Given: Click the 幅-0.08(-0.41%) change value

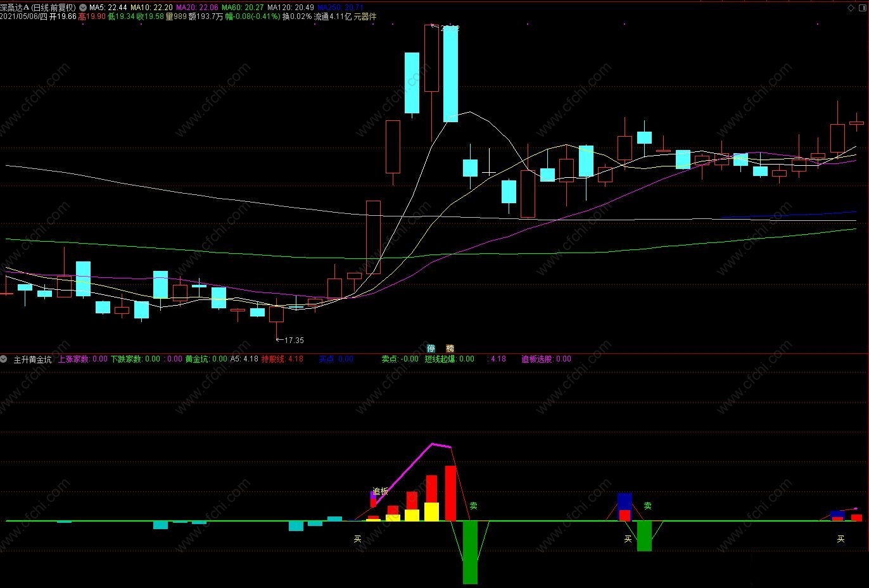Looking at the screenshot, I should [253, 16].
